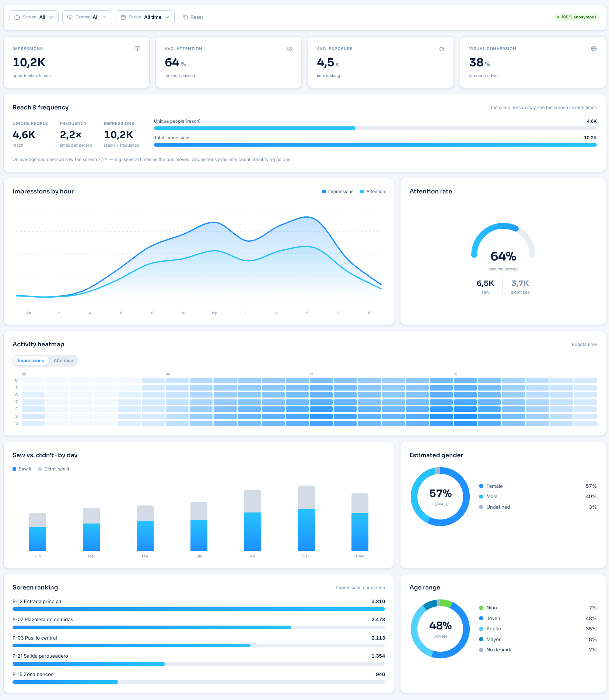Click the mask icon in Gender filter
Viewport: 609px width, 700px height.
pos(70,17)
